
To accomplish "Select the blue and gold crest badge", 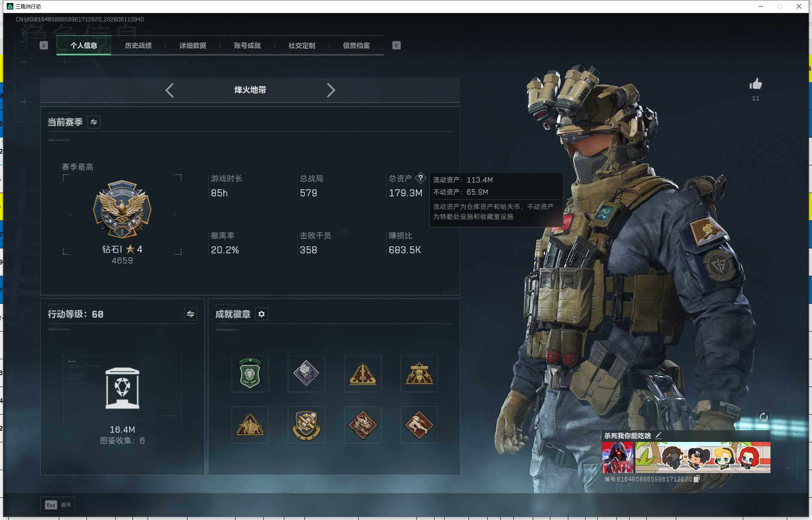I will pyautogui.click(x=306, y=425).
